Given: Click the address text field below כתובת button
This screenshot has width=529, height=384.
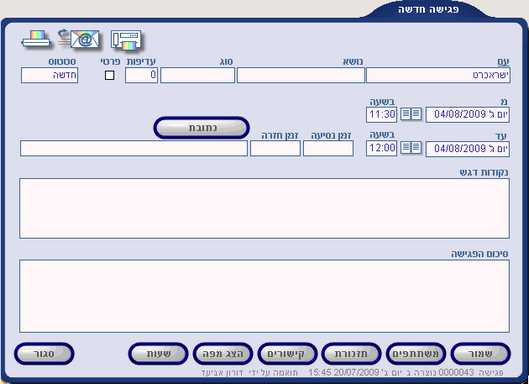Looking at the screenshot, I should (x=134, y=148).
